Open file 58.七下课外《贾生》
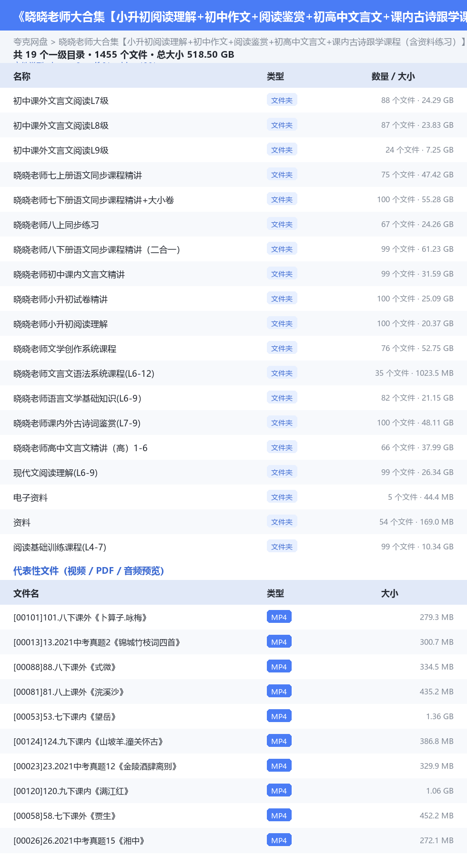The height and width of the screenshot is (868, 467). pyautogui.click(x=66, y=816)
